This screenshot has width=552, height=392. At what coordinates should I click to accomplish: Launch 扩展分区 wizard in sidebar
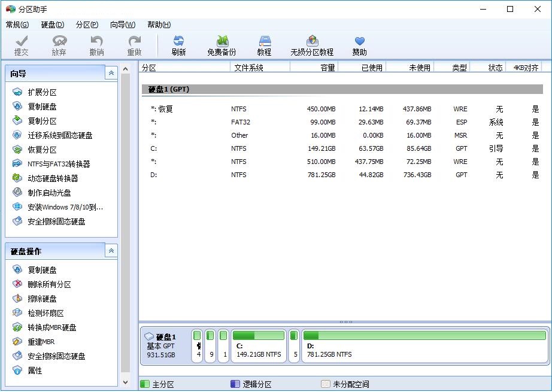pos(42,92)
